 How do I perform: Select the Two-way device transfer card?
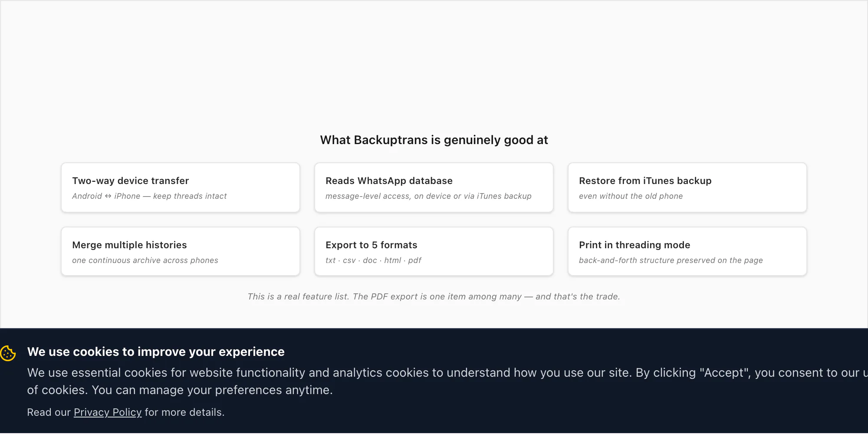point(181,187)
